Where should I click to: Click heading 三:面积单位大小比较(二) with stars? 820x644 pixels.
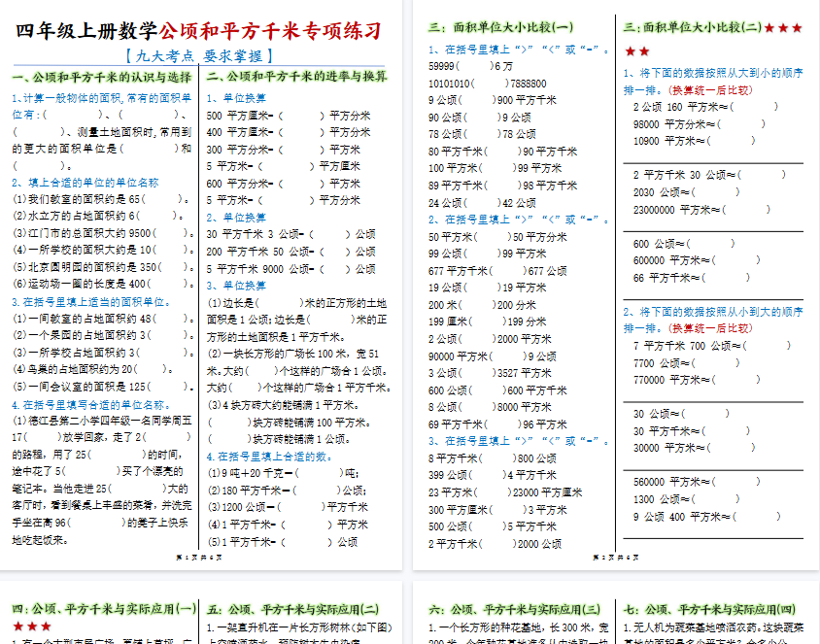click(x=713, y=28)
